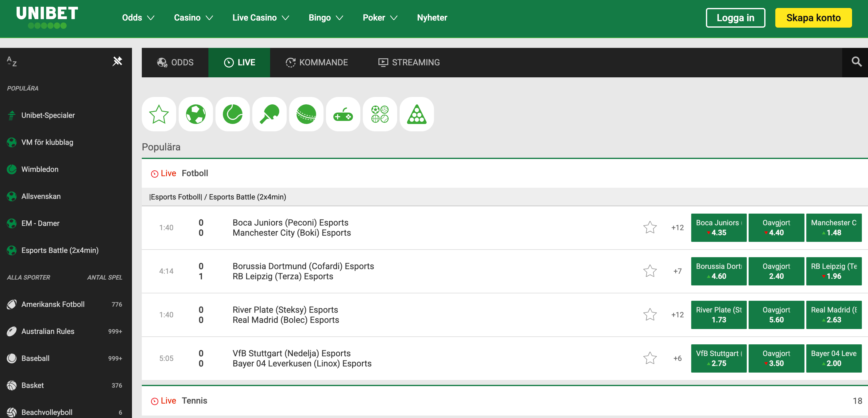
Task: Bet on Boca Juniors at 4.35
Action: [719, 228]
